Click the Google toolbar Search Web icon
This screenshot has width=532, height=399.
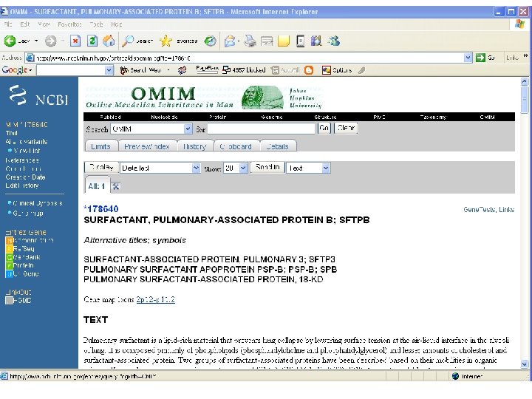click(124, 70)
